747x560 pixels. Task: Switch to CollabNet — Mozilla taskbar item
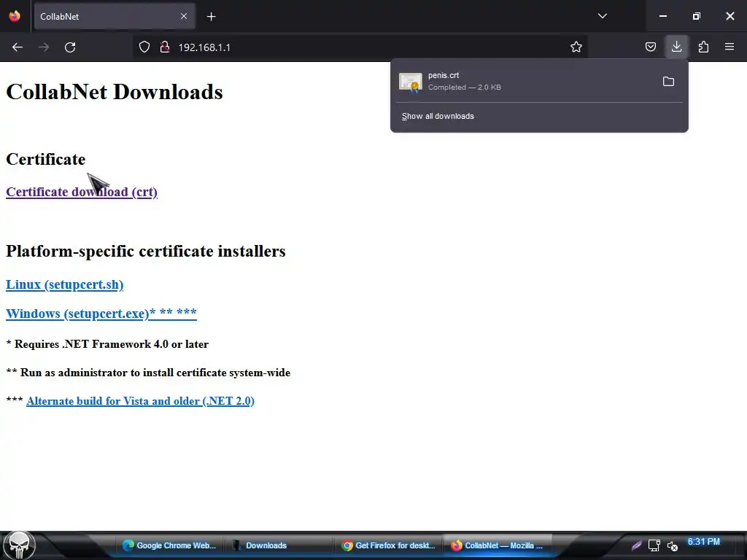[498, 545]
